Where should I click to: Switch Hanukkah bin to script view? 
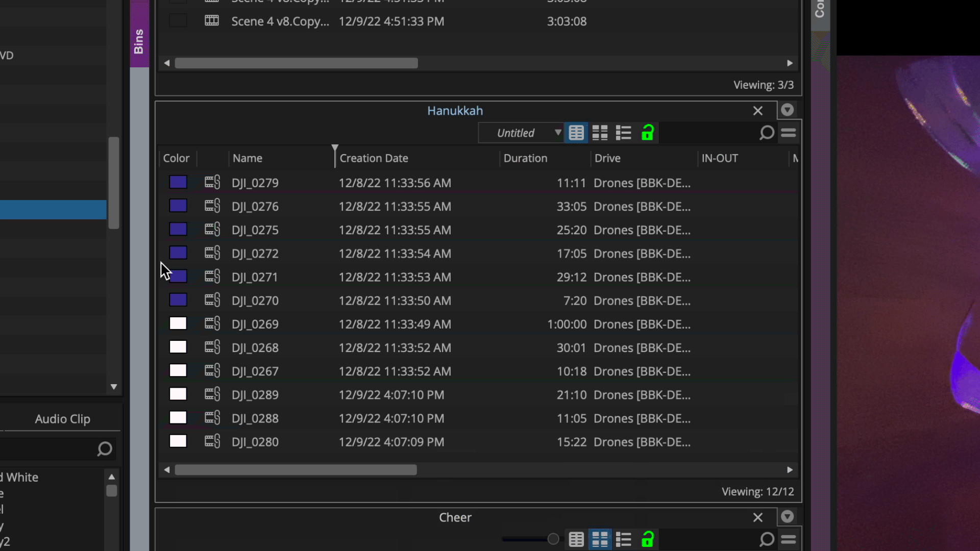tap(623, 133)
